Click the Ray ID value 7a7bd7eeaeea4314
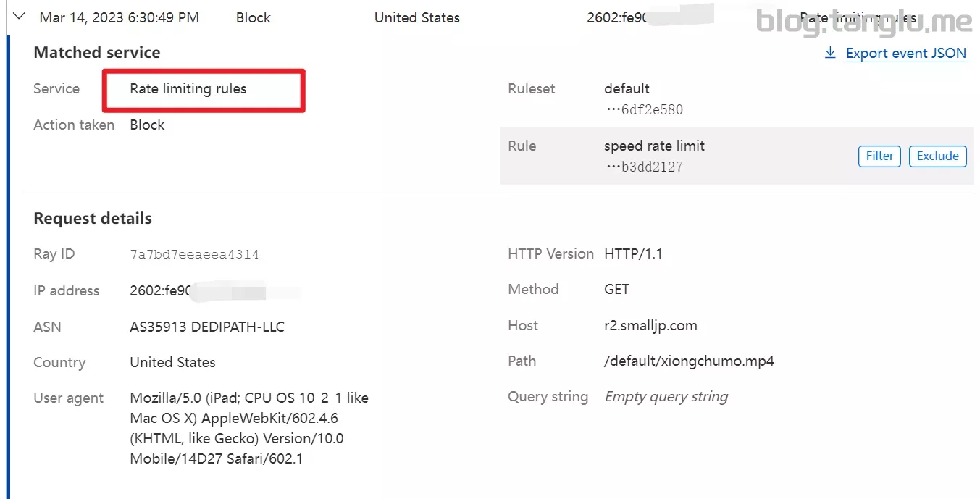The width and height of the screenshot is (980, 499). [194, 254]
